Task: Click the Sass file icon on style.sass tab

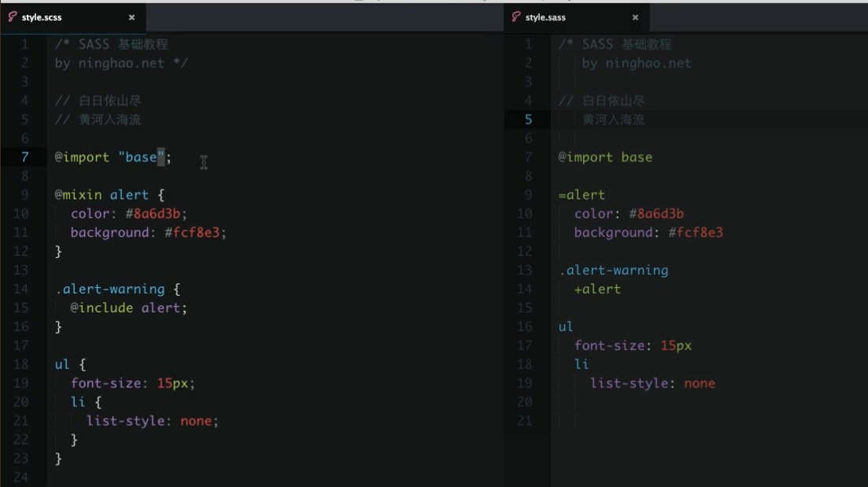Action: (516, 17)
